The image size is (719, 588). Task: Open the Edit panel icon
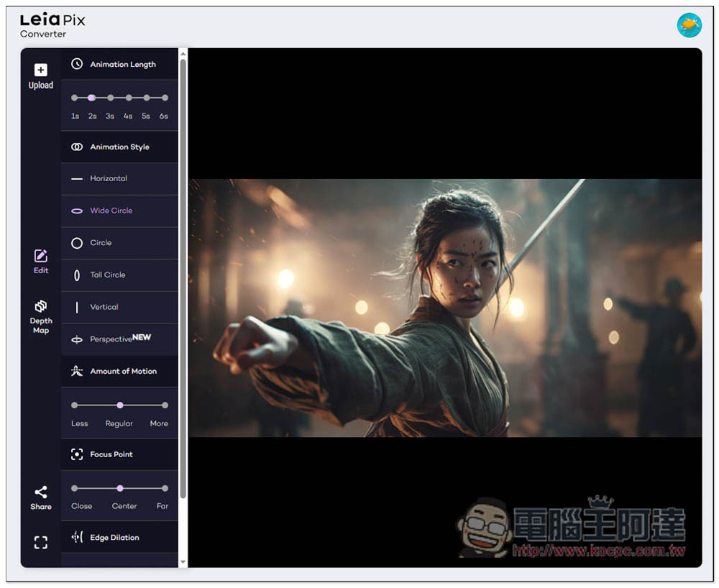click(x=41, y=257)
